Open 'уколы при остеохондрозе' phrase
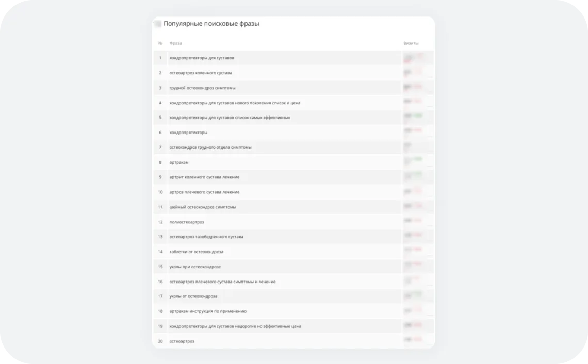Image resolution: width=588 pixels, height=364 pixels. (x=195, y=267)
